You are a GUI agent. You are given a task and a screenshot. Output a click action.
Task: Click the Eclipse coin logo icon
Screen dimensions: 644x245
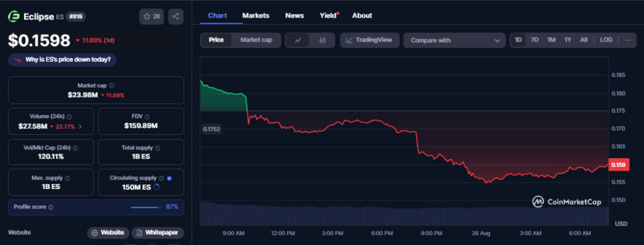coord(14,16)
